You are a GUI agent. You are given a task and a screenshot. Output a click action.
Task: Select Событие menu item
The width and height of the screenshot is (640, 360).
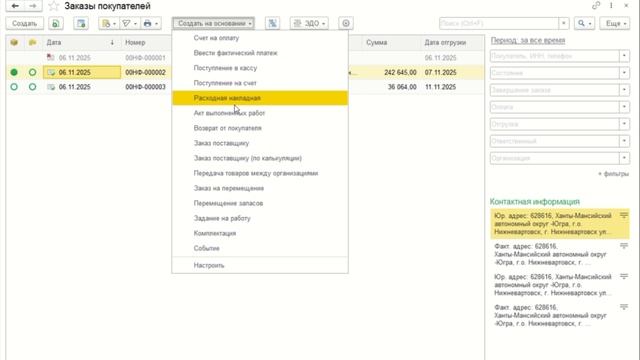click(x=260, y=248)
